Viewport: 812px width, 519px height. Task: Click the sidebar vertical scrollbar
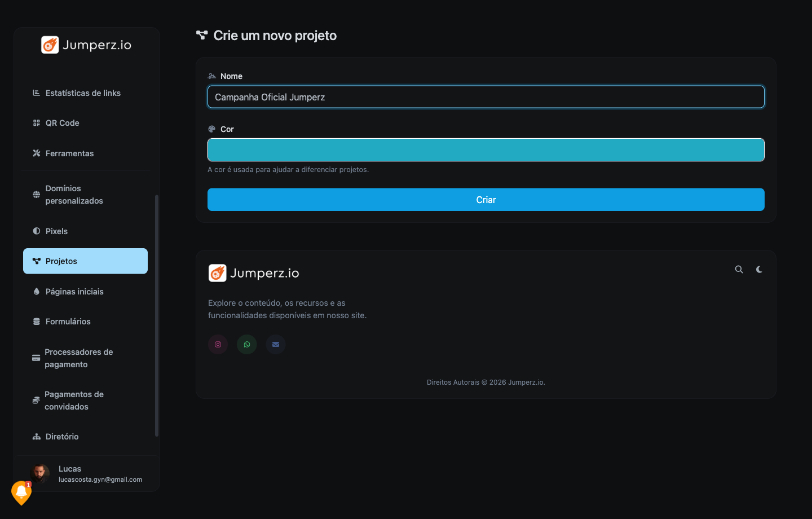tap(157, 315)
